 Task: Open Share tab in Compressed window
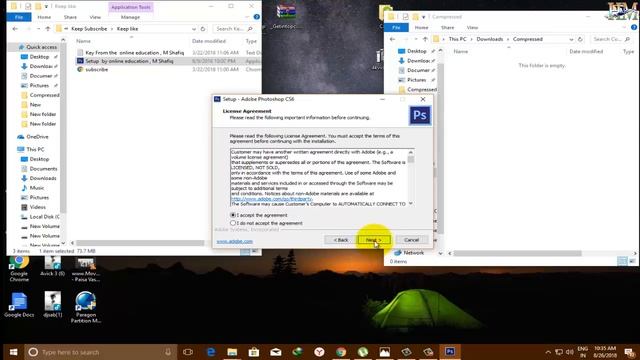click(447, 27)
